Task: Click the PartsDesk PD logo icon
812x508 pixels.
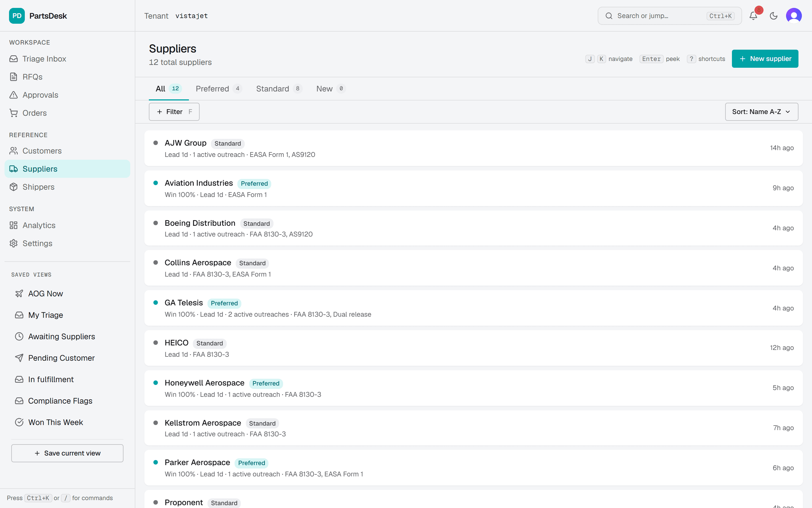Action: click(17, 16)
